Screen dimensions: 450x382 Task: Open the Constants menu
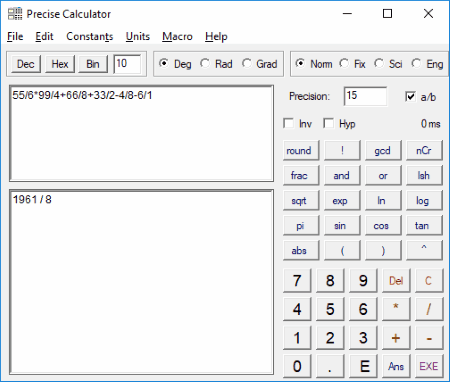pyautogui.click(x=90, y=36)
